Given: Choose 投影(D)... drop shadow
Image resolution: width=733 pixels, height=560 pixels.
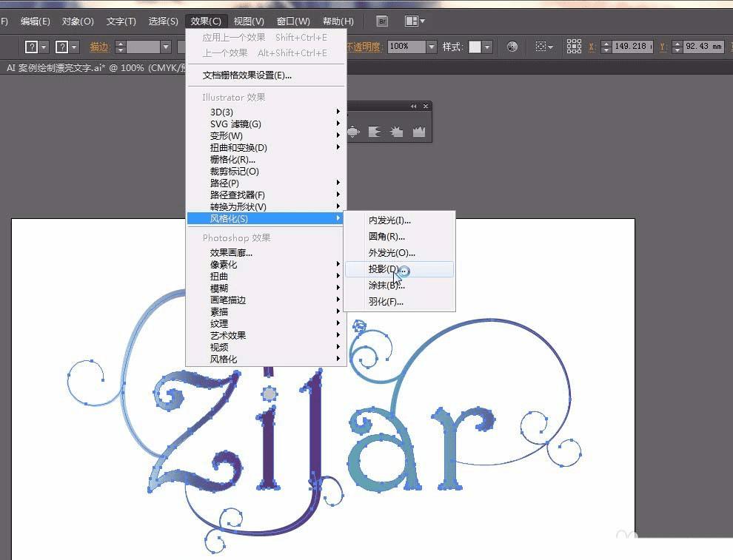Looking at the screenshot, I should coord(399,269).
